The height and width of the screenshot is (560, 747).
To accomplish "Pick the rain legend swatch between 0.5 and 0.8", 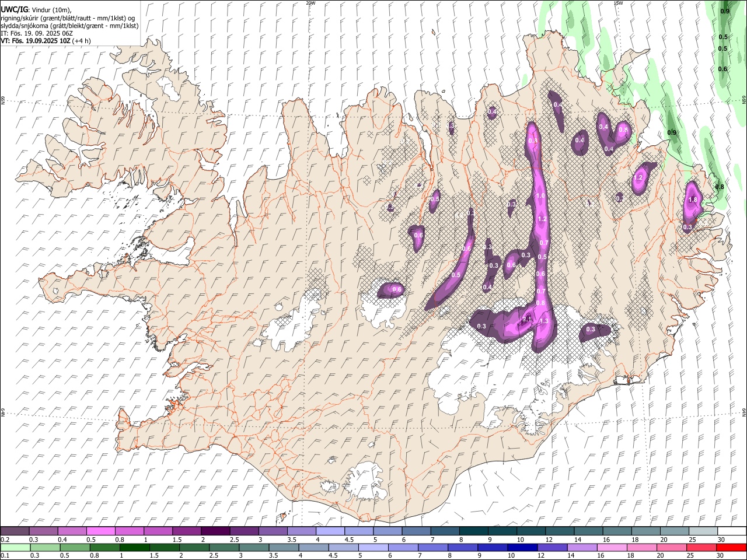I will coord(75,548).
